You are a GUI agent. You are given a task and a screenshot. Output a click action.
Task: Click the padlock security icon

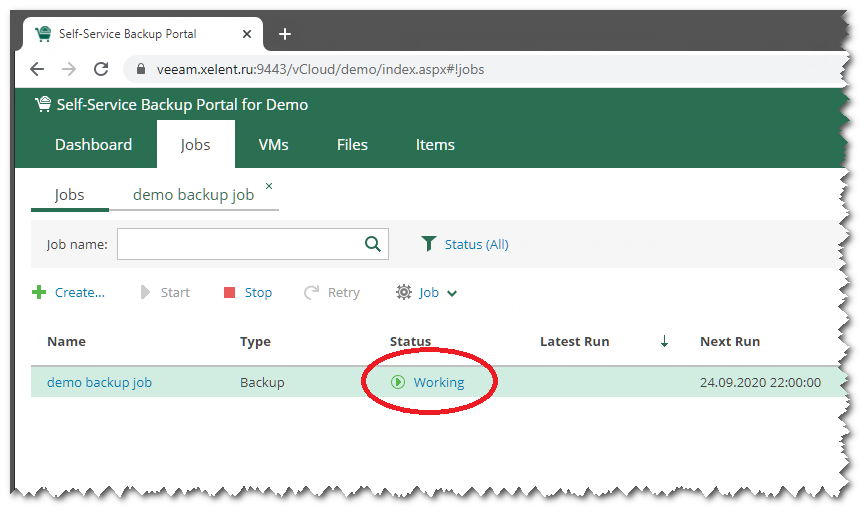[x=141, y=69]
